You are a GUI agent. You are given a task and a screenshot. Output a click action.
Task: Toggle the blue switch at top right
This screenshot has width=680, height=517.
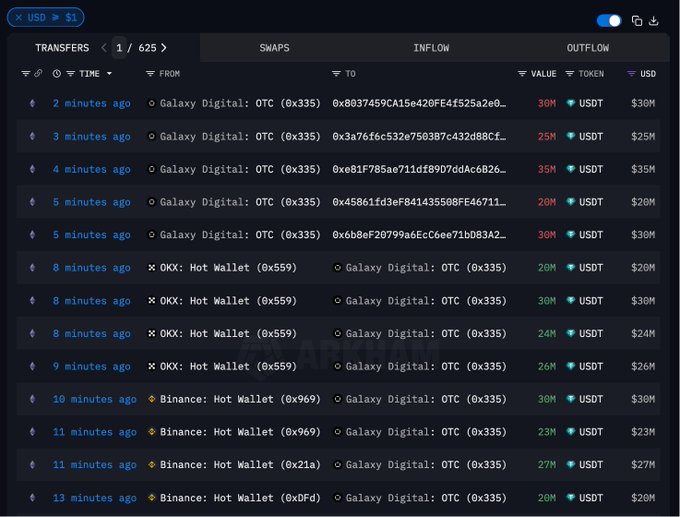[608, 20]
